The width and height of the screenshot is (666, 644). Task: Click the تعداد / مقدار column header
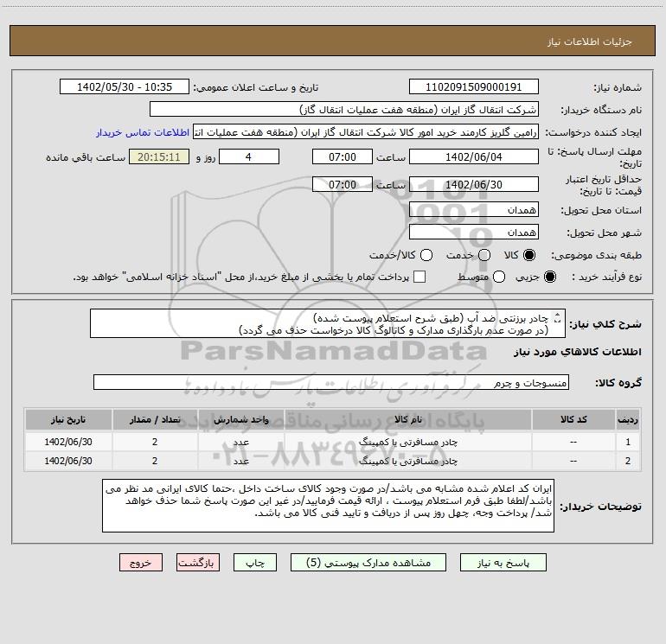155,419
